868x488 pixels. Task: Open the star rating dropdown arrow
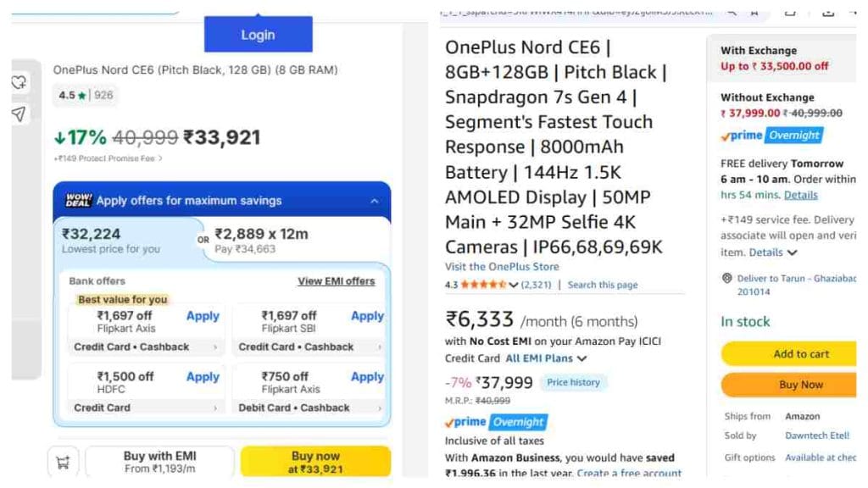tap(513, 285)
